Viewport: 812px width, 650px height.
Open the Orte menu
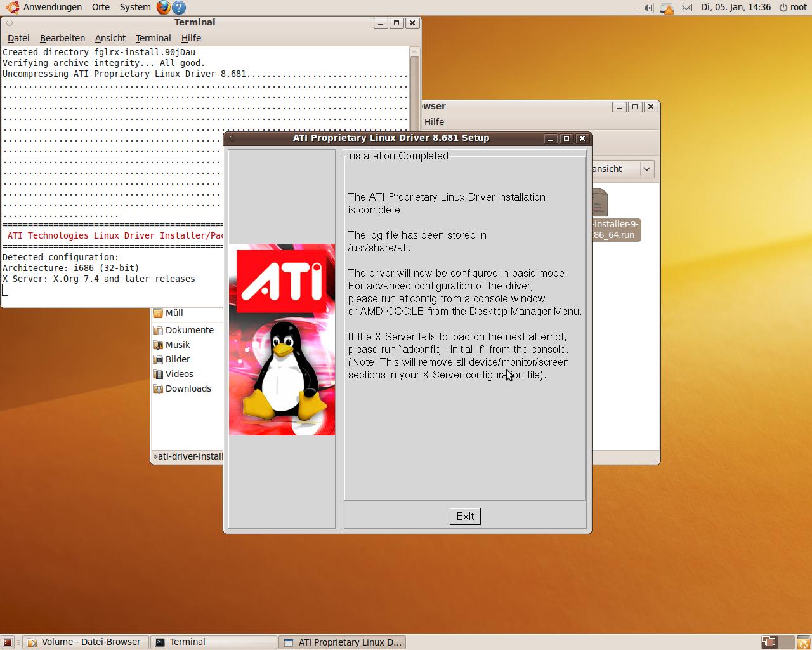click(x=100, y=7)
